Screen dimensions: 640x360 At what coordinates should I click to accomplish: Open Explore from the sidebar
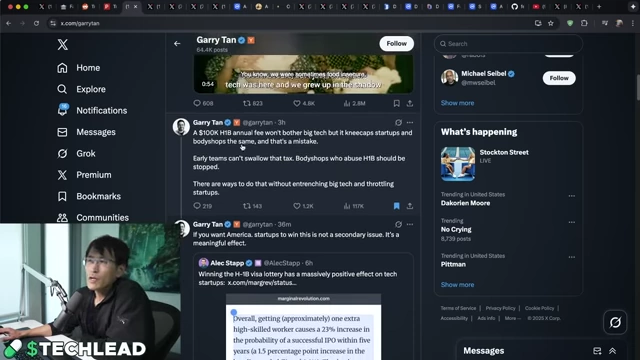[x=81, y=89]
